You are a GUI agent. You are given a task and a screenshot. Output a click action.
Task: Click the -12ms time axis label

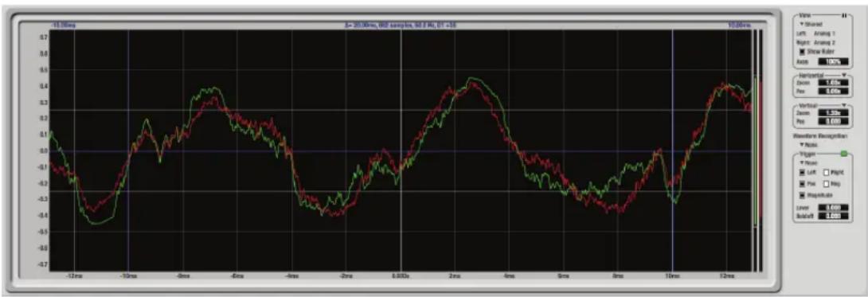pyautogui.click(x=74, y=276)
